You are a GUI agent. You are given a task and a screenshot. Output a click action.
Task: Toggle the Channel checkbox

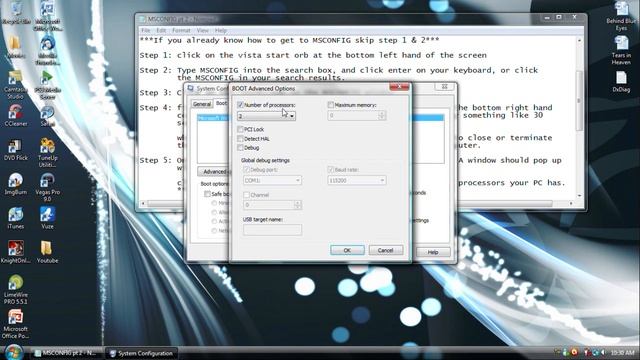coord(246,195)
